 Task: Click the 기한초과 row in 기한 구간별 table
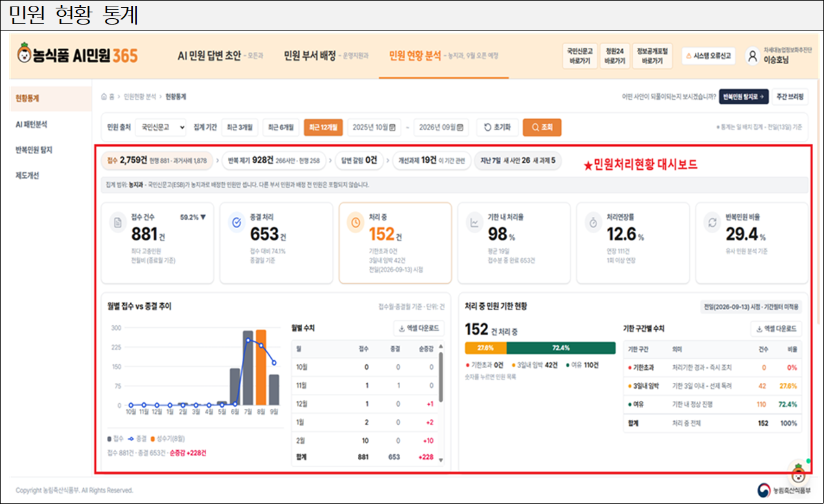[x=712, y=367]
